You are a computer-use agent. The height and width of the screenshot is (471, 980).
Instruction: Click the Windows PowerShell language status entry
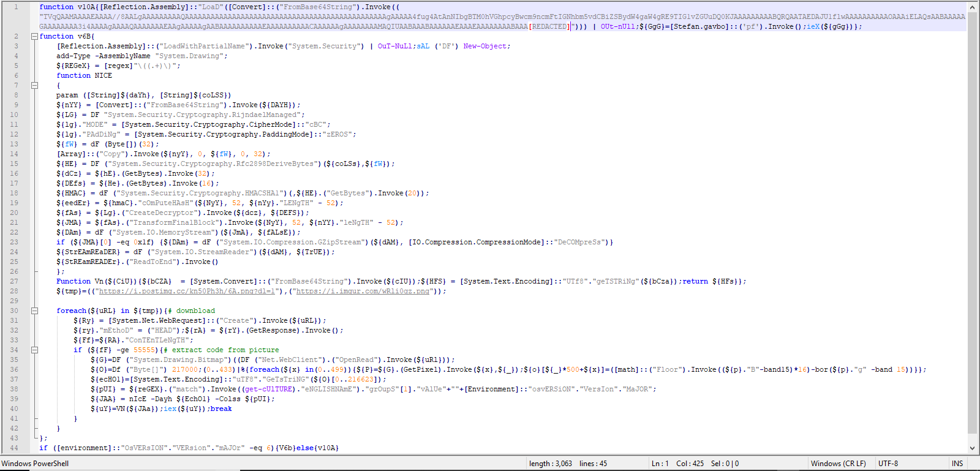point(35,464)
